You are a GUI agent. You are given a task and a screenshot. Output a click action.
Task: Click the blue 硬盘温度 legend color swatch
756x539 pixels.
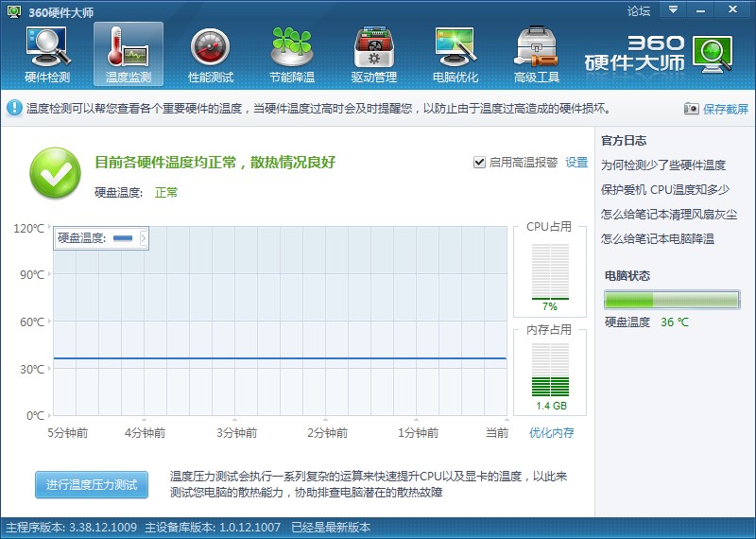[x=123, y=238]
